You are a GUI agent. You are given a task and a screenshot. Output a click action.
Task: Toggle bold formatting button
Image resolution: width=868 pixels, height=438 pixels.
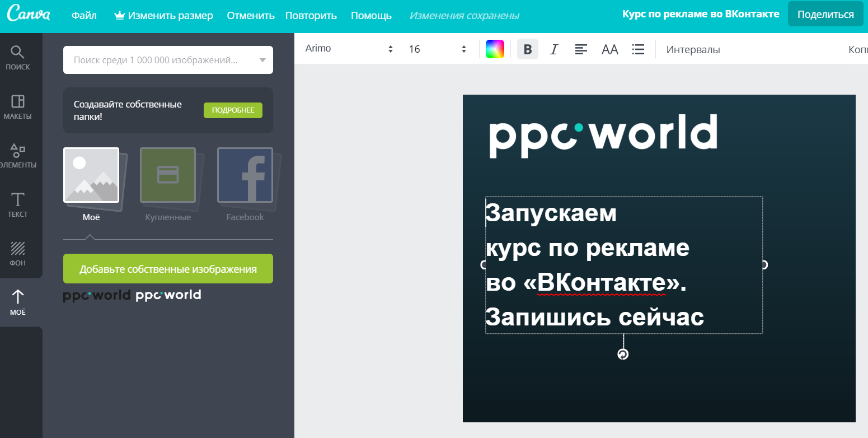click(x=527, y=49)
